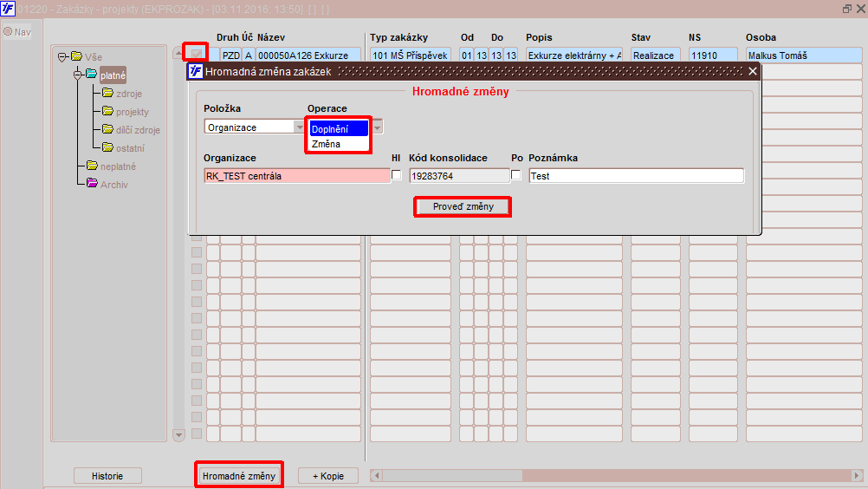Image resolution: width=868 pixels, height=489 pixels.
Task: Choose Doplnění in Operace list
Action: click(x=338, y=129)
